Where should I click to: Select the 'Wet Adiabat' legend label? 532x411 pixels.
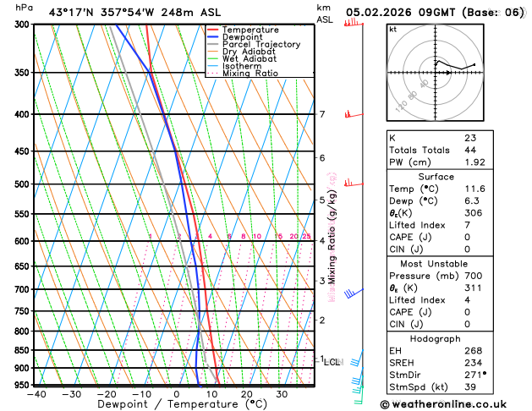point(250,58)
